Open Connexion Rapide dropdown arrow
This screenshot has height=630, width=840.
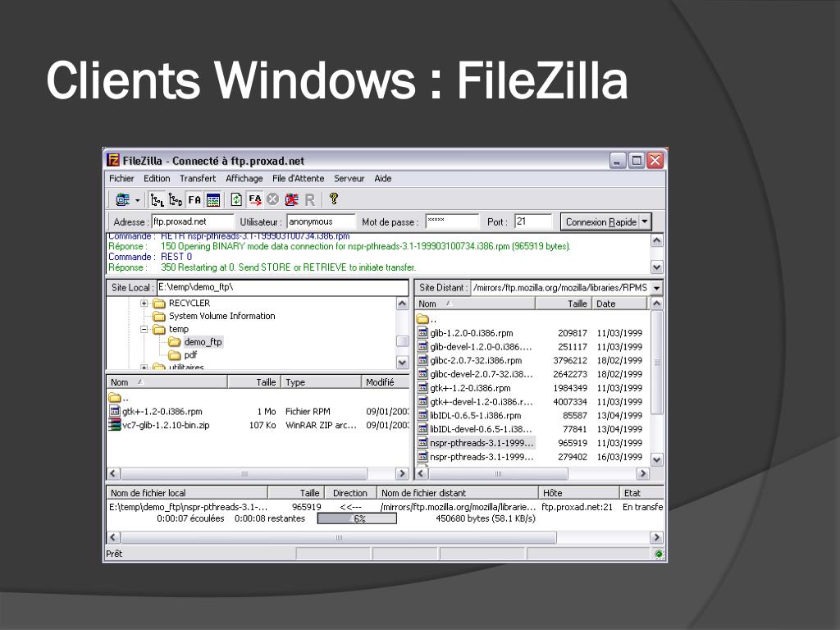pos(645,221)
